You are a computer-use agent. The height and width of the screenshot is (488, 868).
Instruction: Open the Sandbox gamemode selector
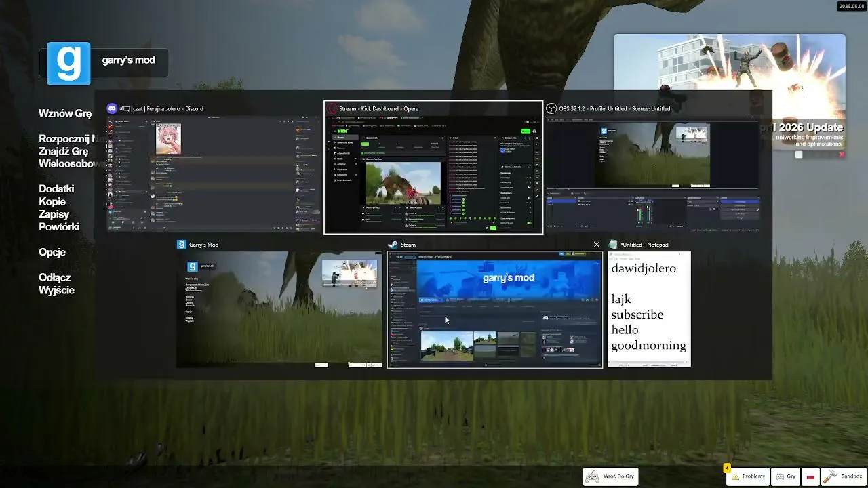tap(844, 476)
